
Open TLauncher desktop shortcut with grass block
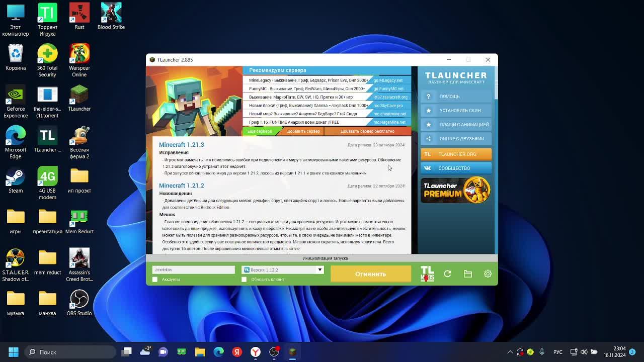click(x=79, y=99)
